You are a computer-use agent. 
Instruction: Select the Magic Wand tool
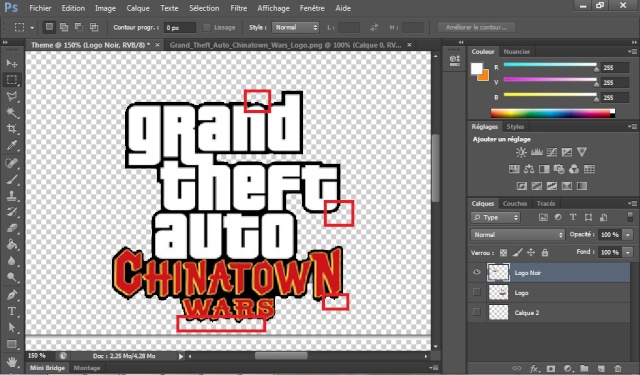pyautogui.click(x=12, y=112)
